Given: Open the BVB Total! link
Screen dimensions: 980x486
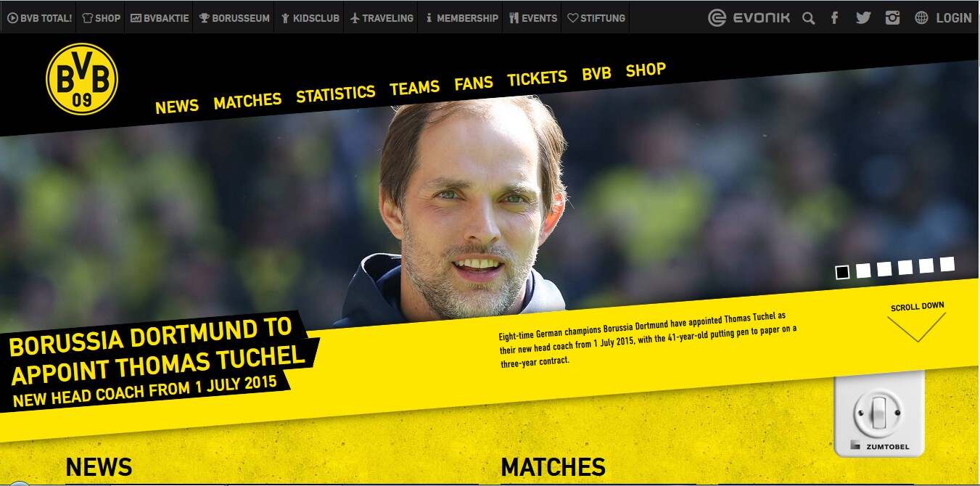Looking at the screenshot, I should [x=40, y=18].
